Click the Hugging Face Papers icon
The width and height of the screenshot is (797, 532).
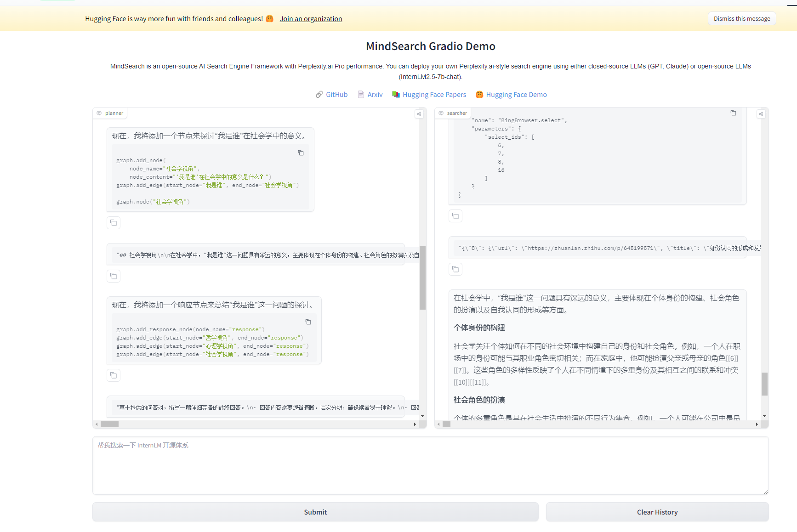396,95
